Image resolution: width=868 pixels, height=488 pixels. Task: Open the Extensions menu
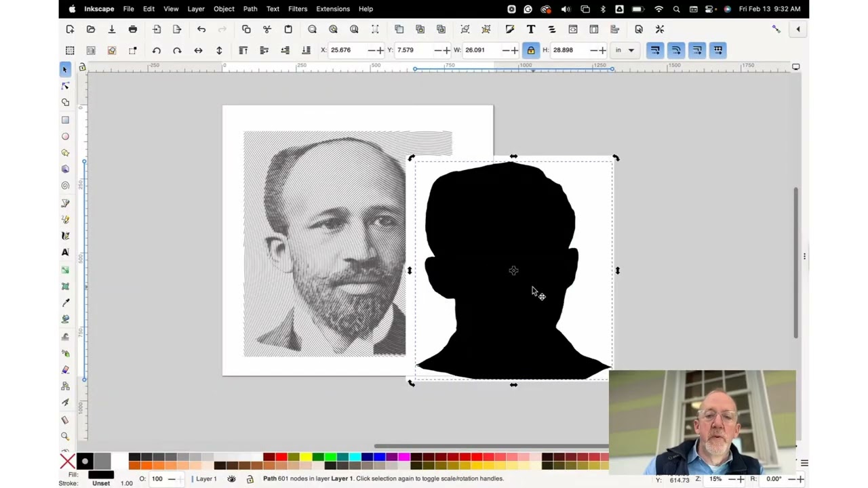(x=333, y=9)
